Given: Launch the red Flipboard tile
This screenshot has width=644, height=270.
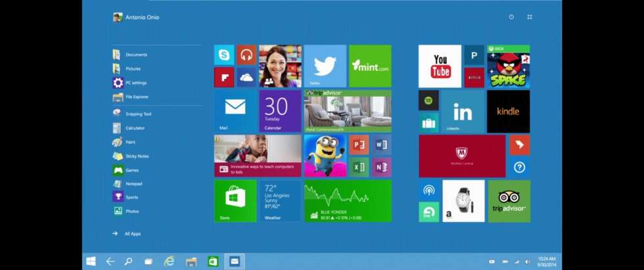Looking at the screenshot, I should click(x=224, y=78).
